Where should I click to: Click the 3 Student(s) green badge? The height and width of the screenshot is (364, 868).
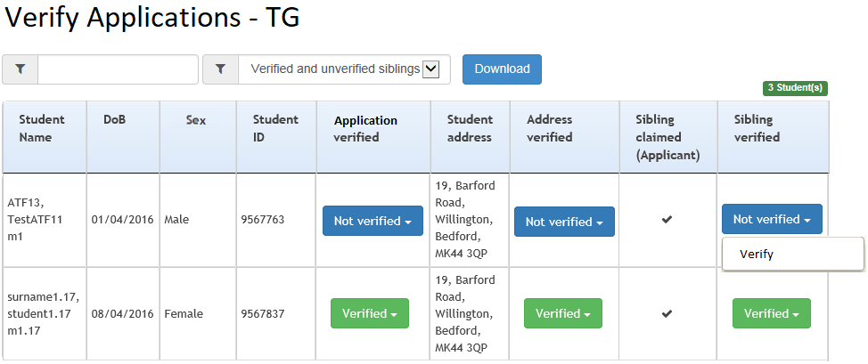point(795,88)
